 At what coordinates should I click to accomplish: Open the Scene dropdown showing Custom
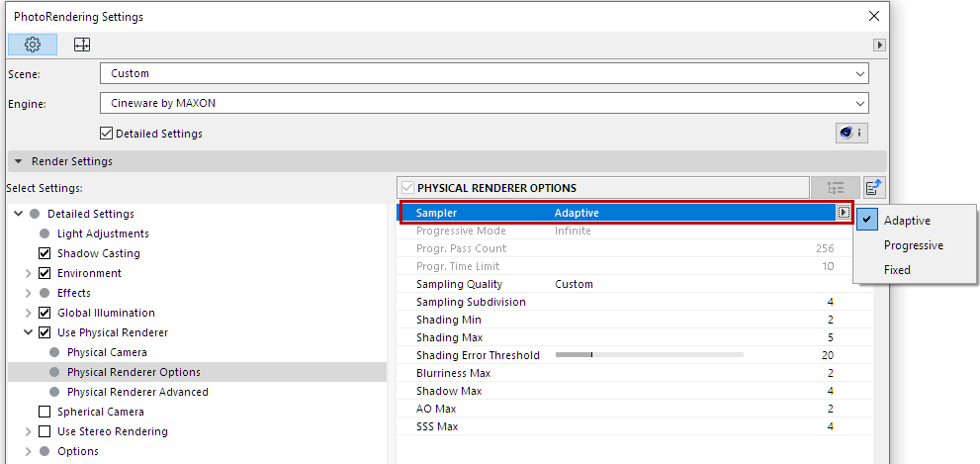pos(485,73)
